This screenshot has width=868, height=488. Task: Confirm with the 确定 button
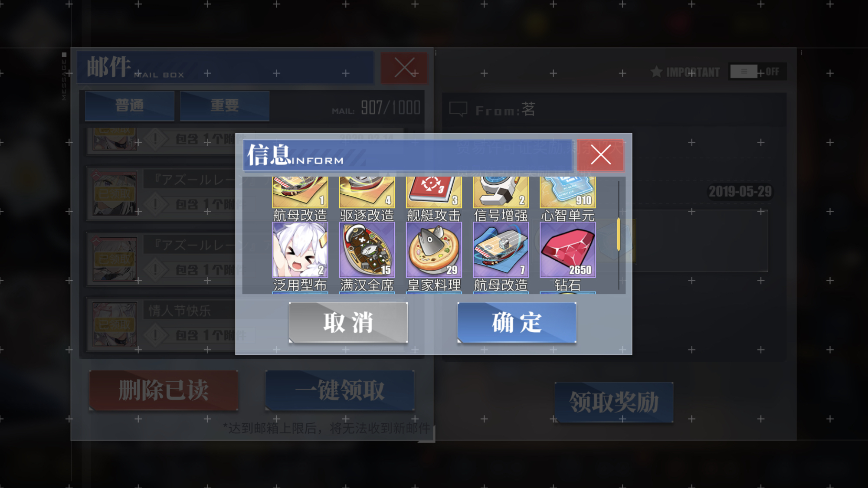[517, 323]
